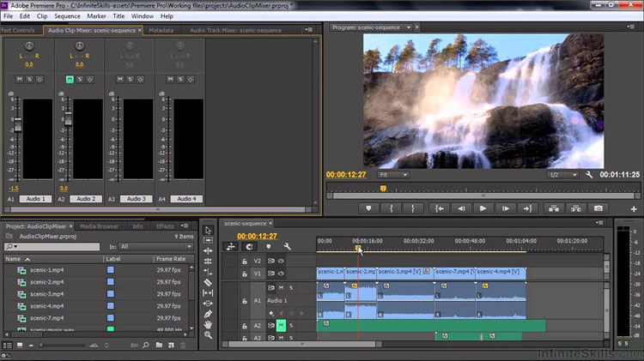Open the Fit zoom level dropdown

click(392, 175)
